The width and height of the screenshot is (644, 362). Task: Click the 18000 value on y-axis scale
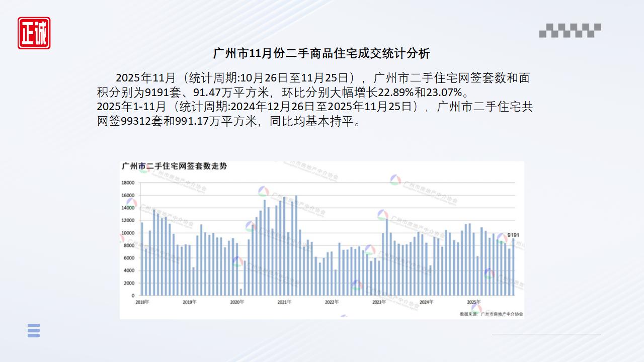(x=129, y=183)
